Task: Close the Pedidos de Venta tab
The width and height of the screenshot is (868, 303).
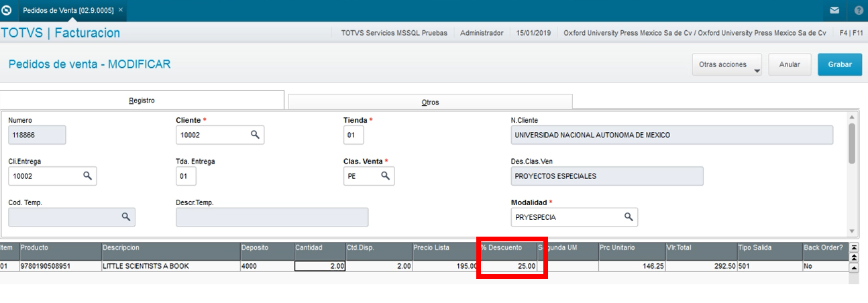Action: click(x=120, y=11)
